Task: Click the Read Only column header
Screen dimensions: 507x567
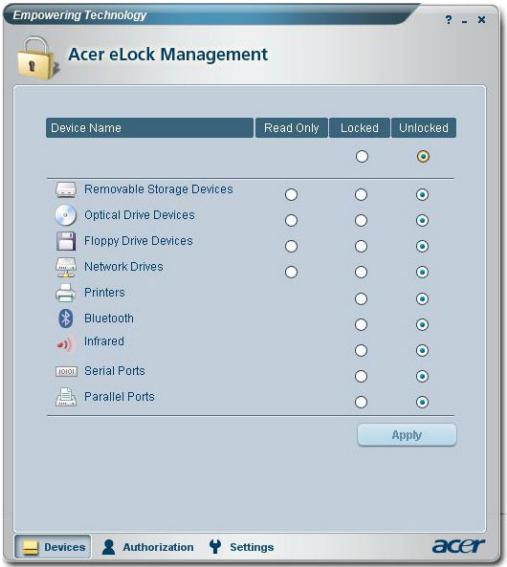Action: pos(291,128)
